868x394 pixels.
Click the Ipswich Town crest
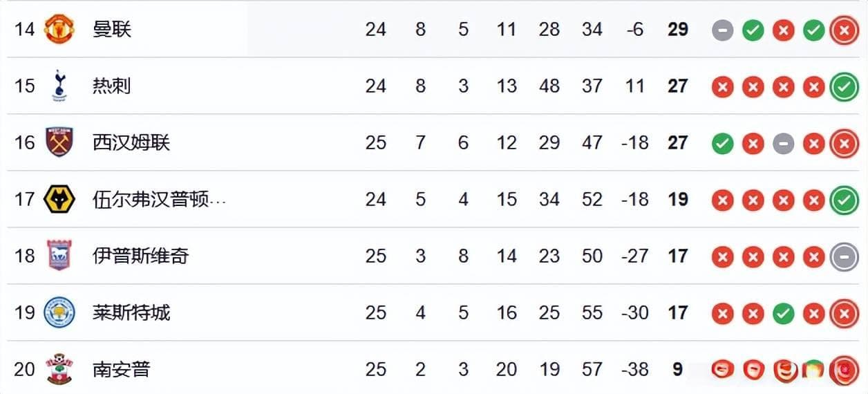click(x=59, y=256)
